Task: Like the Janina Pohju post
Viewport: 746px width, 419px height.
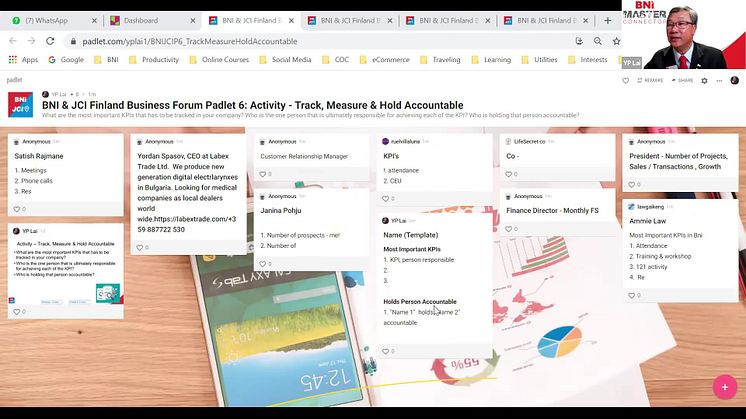Action: [263, 263]
